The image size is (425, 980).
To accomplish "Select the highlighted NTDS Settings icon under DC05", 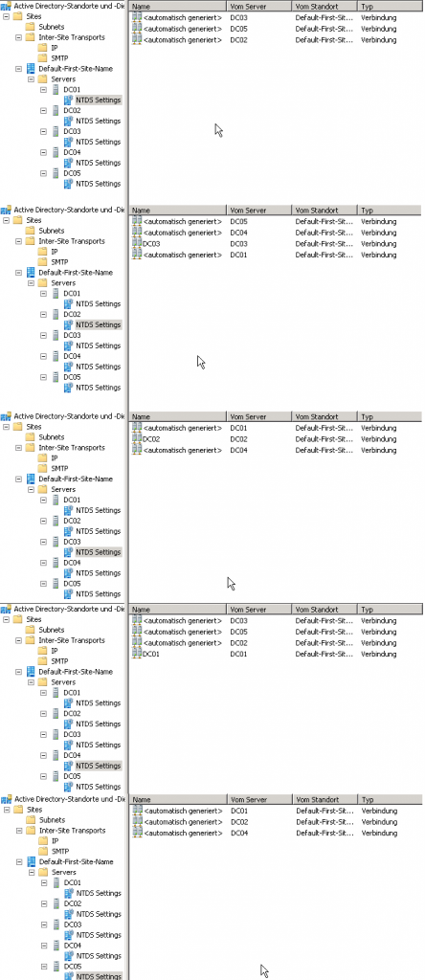I will tap(69, 976).
